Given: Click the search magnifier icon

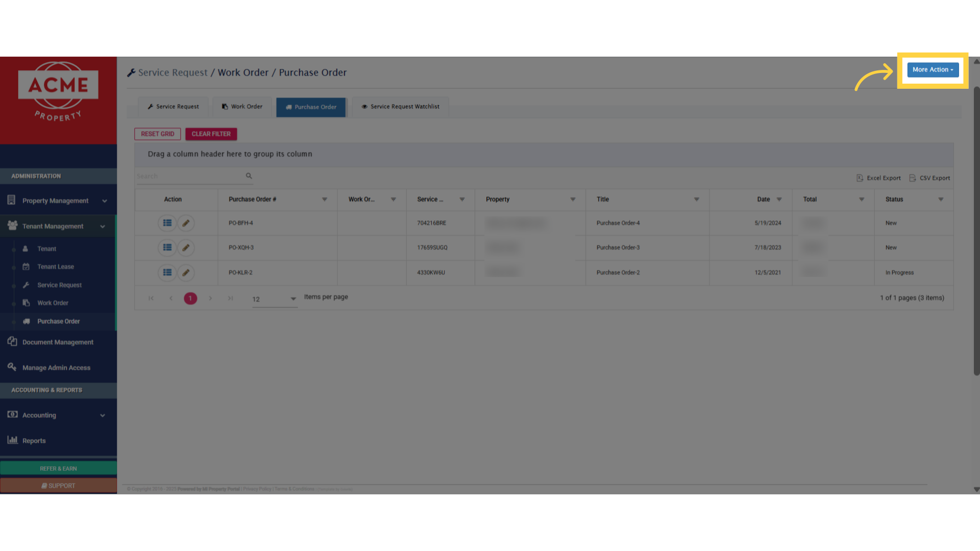Looking at the screenshot, I should pyautogui.click(x=249, y=176).
